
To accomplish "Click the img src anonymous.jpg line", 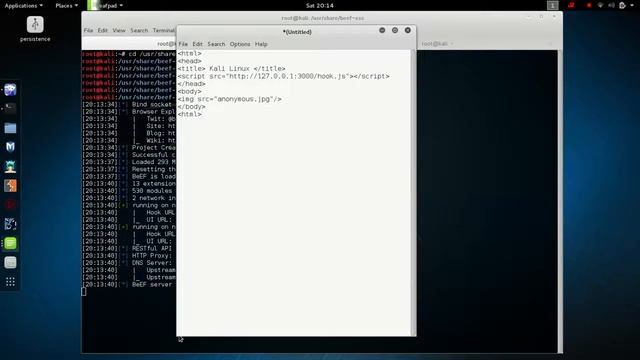I will click(x=229, y=99).
